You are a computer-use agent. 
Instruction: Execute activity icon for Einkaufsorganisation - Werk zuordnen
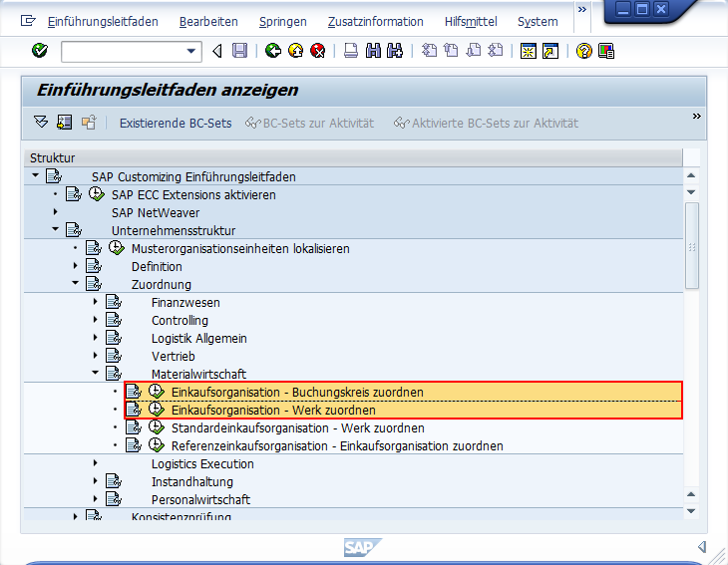tap(157, 410)
